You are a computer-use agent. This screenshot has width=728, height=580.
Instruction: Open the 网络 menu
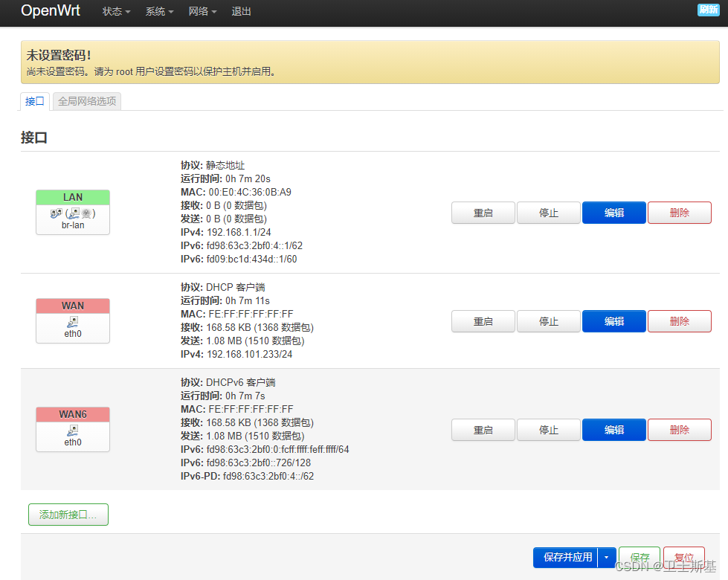[x=202, y=12]
